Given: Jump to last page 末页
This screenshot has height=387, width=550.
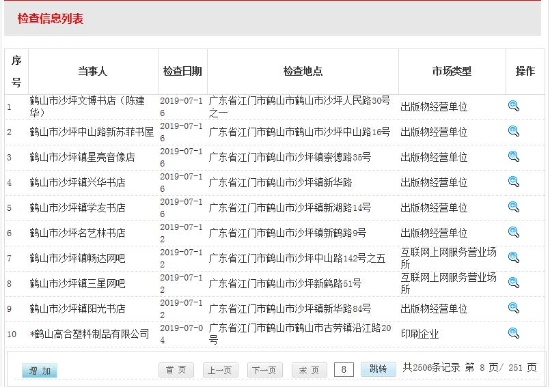Looking at the screenshot, I should [309, 370].
